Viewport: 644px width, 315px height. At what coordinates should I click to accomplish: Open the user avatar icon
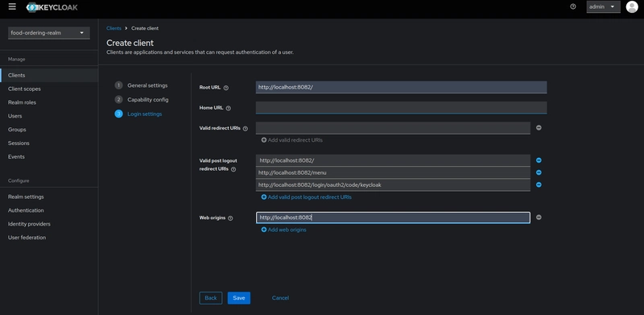coord(632,6)
